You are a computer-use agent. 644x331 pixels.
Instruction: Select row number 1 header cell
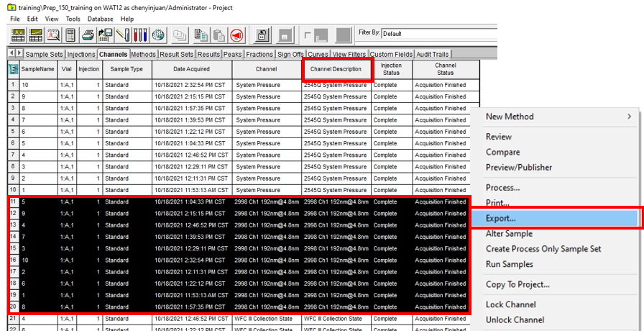[13, 85]
